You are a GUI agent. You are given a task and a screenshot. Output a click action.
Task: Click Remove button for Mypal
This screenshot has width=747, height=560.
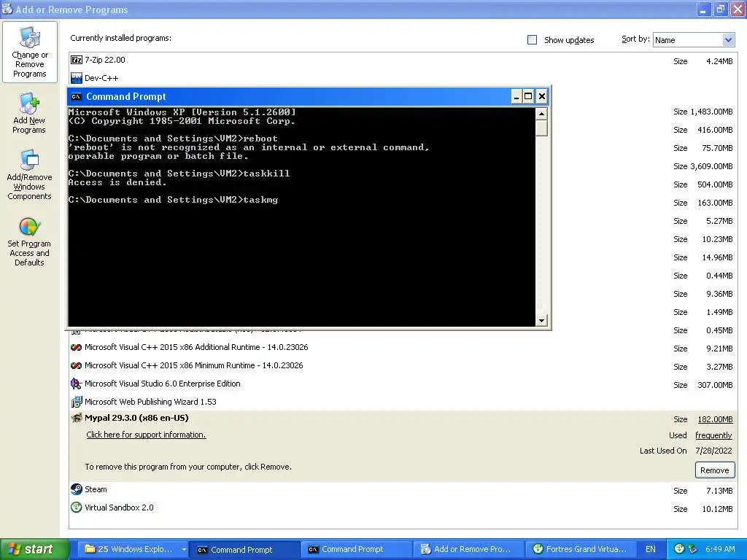point(715,470)
